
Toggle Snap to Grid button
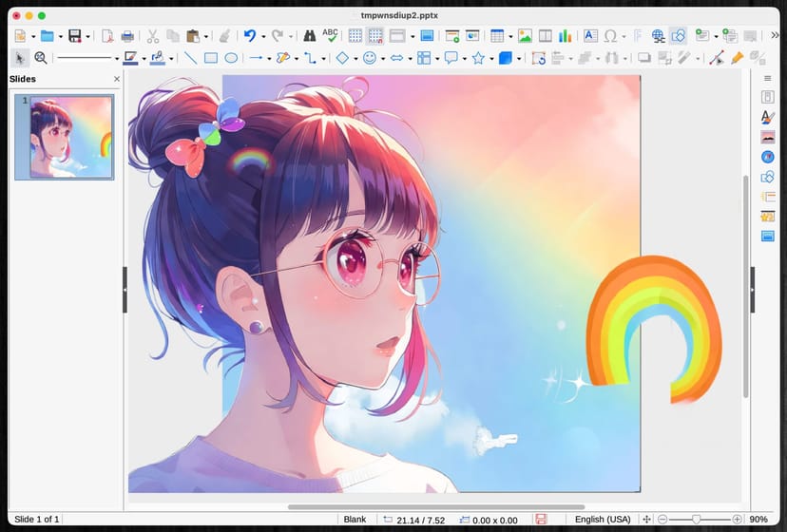[375, 36]
